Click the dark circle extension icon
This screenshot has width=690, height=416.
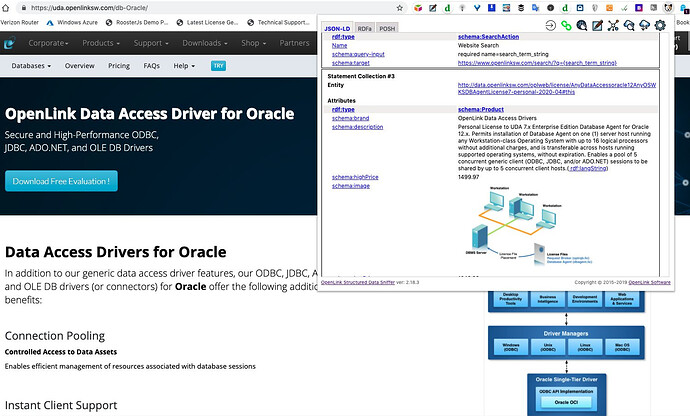[551, 8]
